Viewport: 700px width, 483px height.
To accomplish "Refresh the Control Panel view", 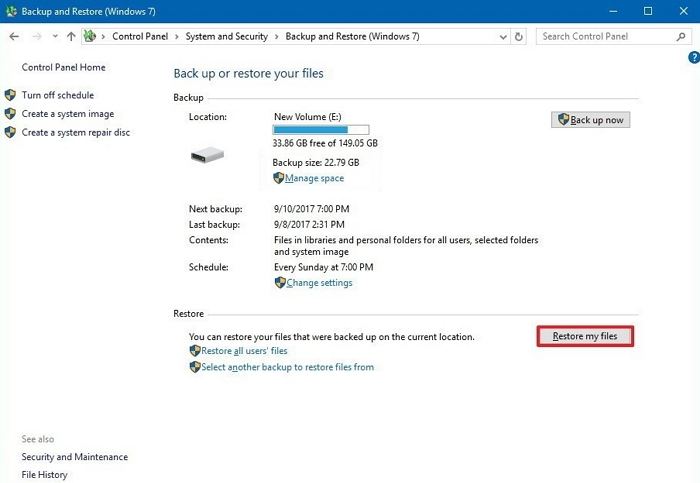I will pos(518,37).
